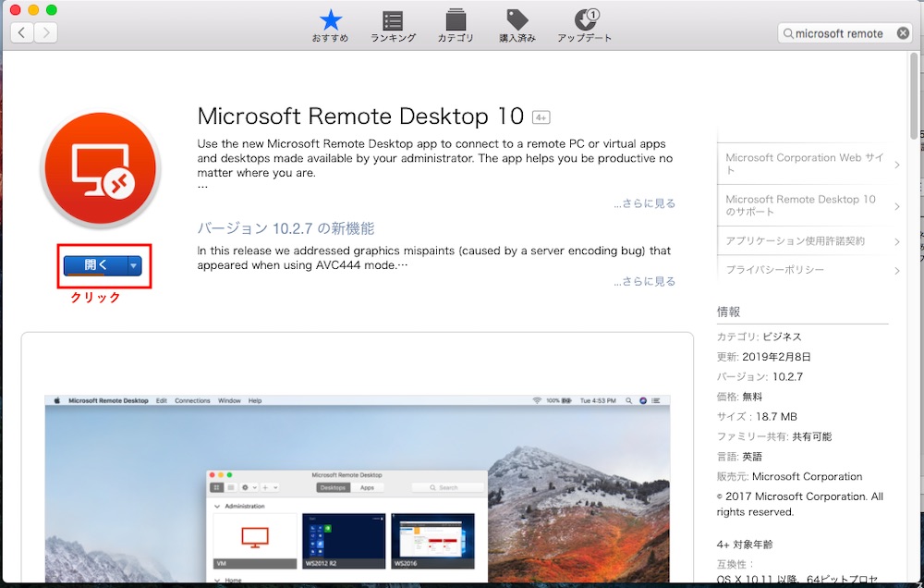The height and width of the screenshot is (588, 924).
Task: Maximize the window with the green button
Action: click(51, 9)
